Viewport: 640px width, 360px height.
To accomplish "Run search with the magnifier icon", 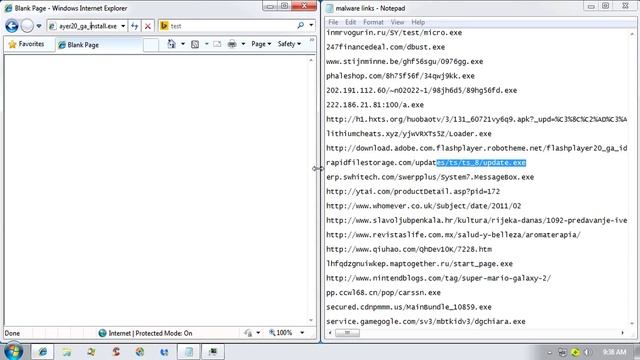I will click(301, 26).
